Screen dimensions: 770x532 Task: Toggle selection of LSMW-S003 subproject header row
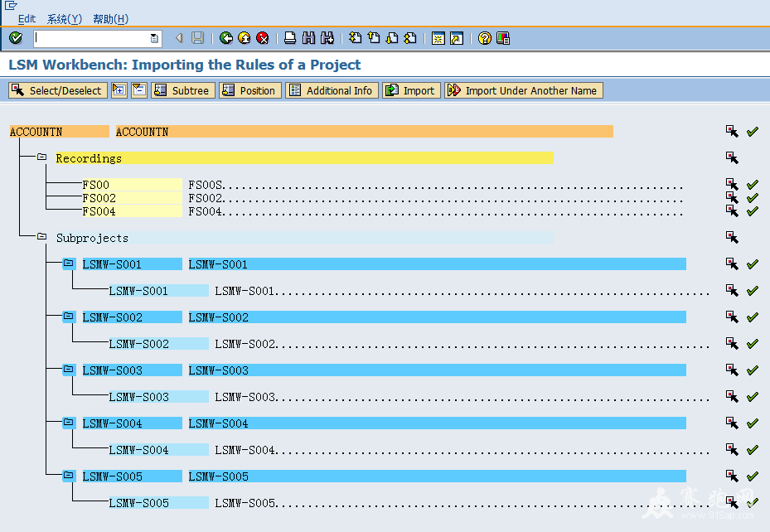tap(732, 370)
